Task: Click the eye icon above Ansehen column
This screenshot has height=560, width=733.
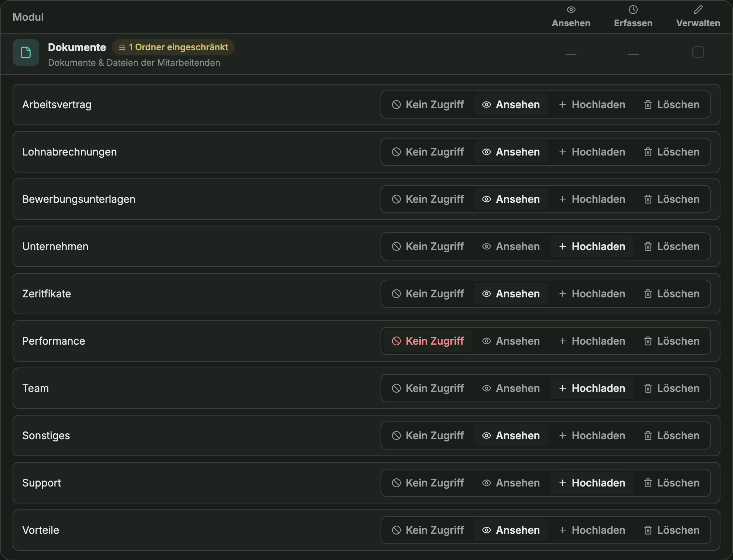Action: coord(571,10)
